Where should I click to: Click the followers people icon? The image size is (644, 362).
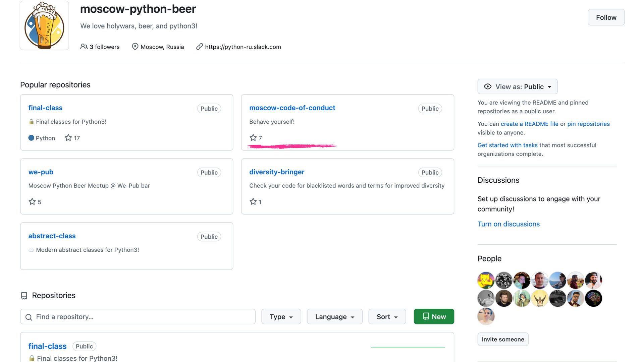[x=84, y=47]
